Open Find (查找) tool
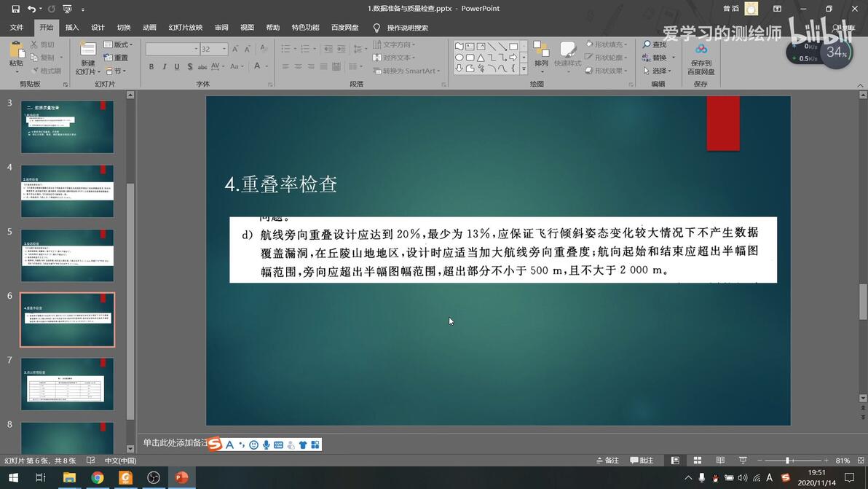868x489 pixels. pyautogui.click(x=655, y=44)
